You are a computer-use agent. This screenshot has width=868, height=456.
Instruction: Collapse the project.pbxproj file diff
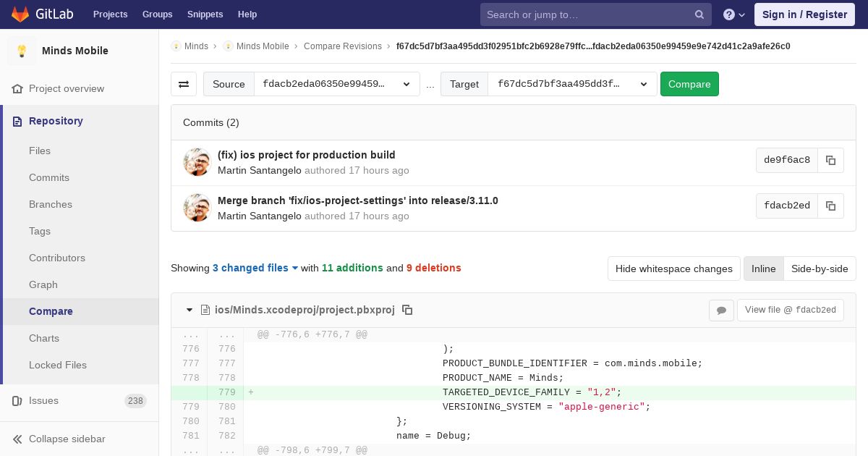pyautogui.click(x=190, y=310)
